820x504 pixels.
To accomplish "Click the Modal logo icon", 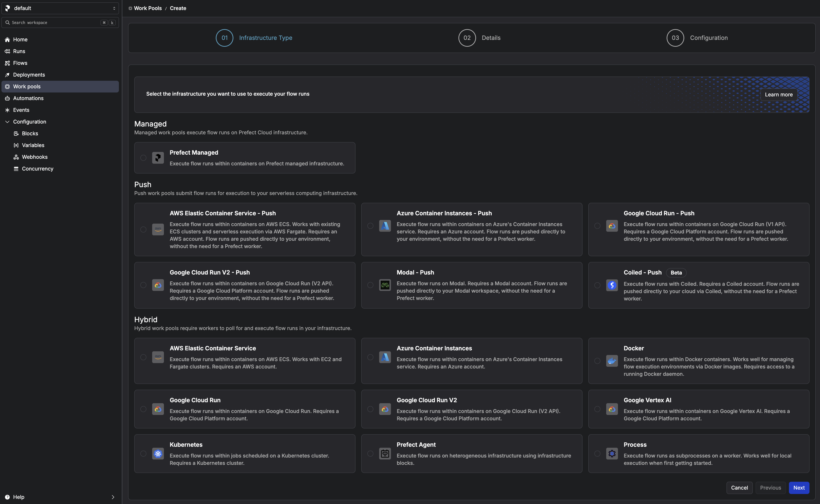I will pos(385,285).
